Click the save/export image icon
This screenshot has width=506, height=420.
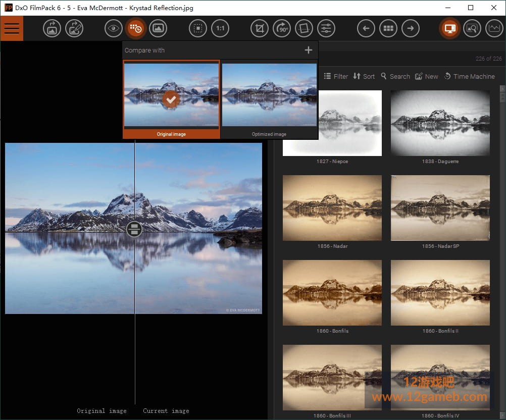point(74,28)
